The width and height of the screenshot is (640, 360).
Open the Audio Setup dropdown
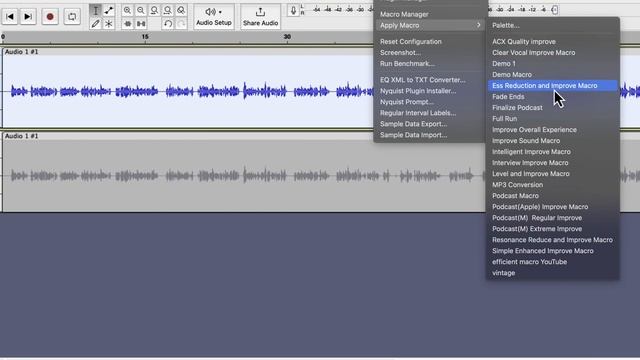click(x=214, y=17)
